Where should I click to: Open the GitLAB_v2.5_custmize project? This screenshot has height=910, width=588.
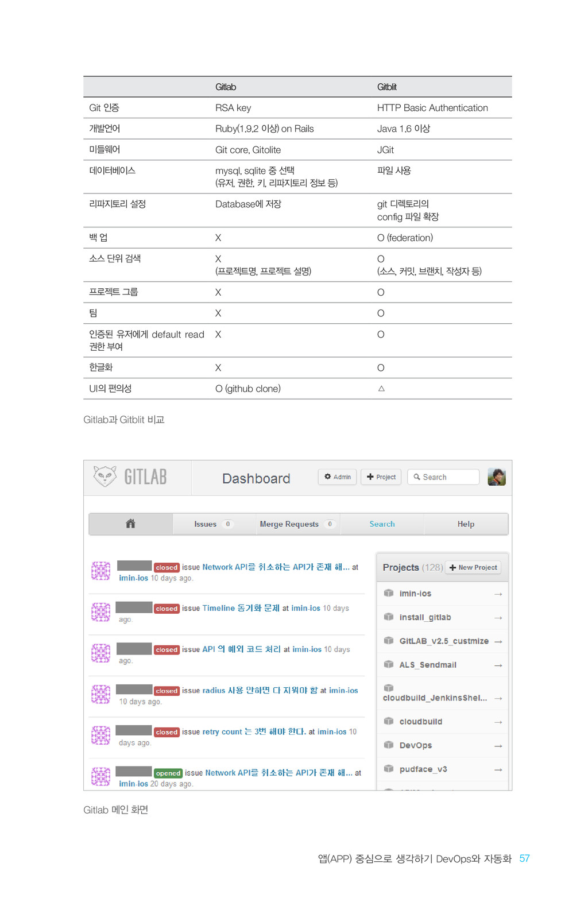pyautogui.click(x=444, y=641)
